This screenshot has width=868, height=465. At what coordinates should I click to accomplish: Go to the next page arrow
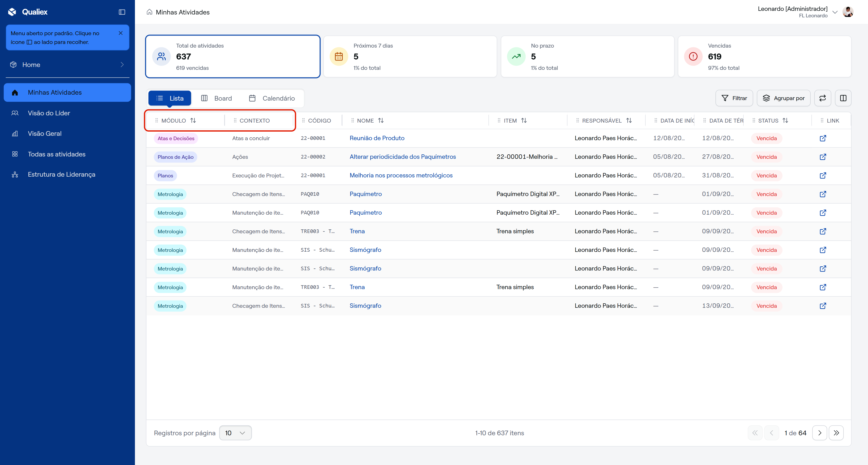click(x=819, y=433)
